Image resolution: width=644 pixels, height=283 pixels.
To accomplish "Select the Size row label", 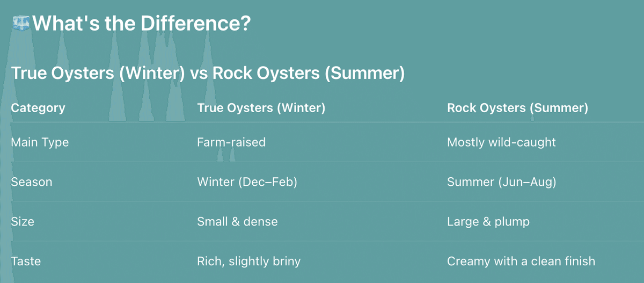I will pos(23,221).
